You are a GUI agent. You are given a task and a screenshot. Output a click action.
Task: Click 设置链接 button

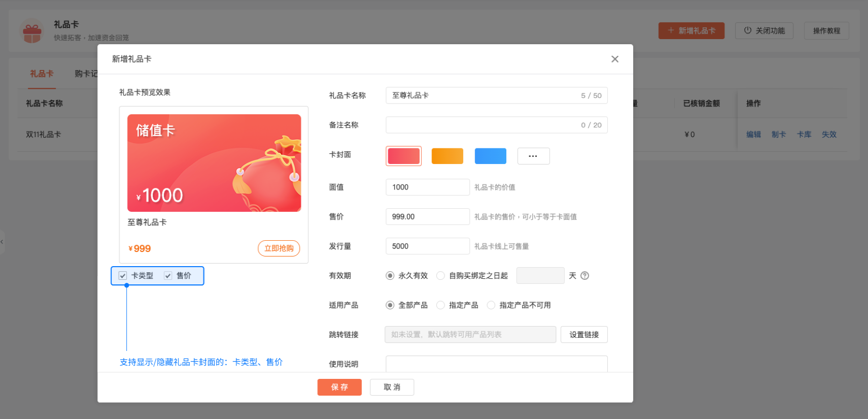[x=583, y=335]
